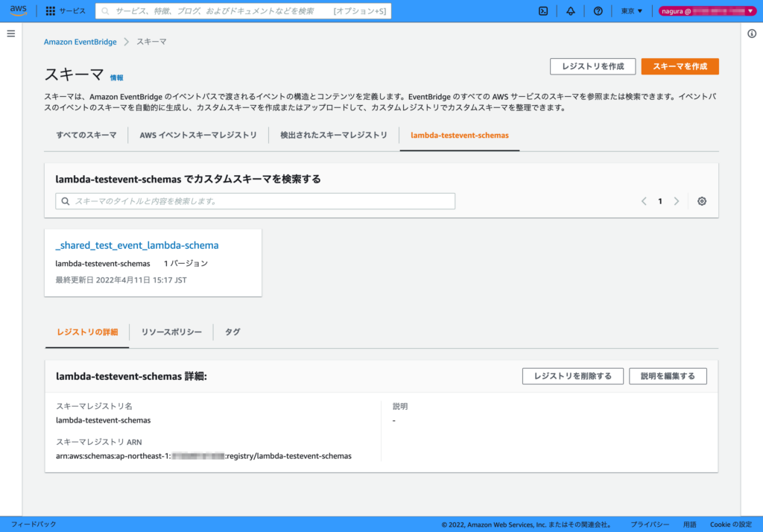
Task: Click レジストリを削除する button
Action: click(x=573, y=376)
